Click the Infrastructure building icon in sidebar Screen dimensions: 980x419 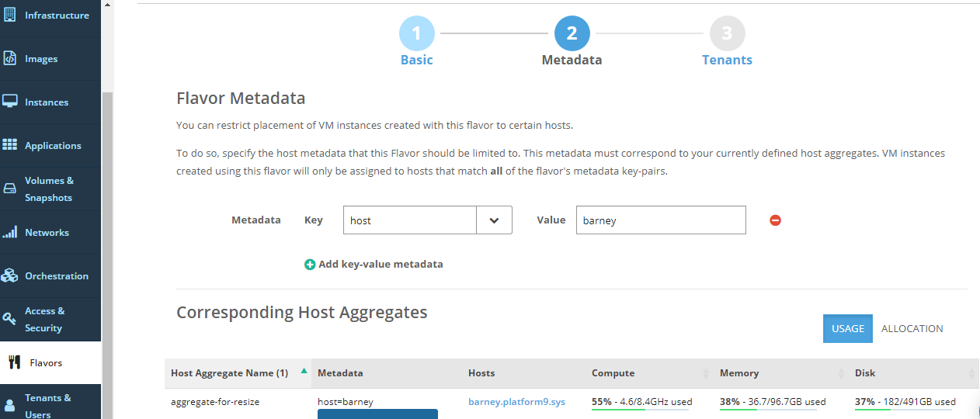tap(10, 16)
